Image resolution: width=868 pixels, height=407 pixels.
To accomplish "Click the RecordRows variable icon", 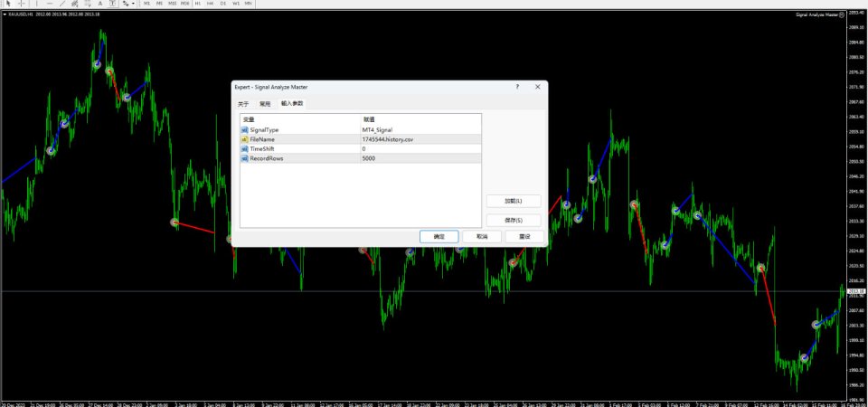I will [245, 158].
